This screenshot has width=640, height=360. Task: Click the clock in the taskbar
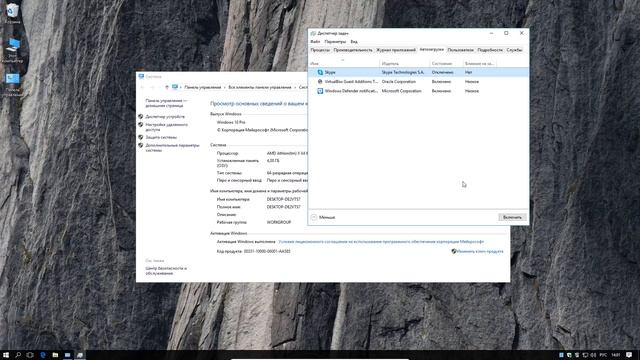[616, 355]
